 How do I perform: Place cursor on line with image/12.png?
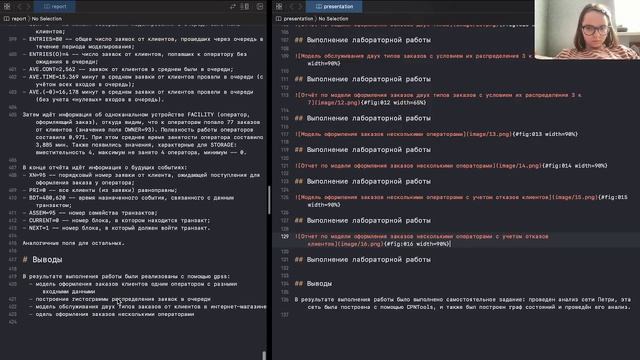(x=438, y=99)
